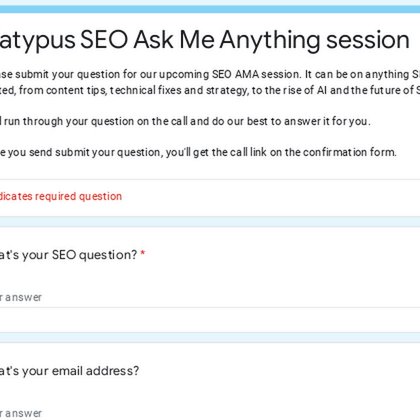Click the form title heading

tap(205, 40)
